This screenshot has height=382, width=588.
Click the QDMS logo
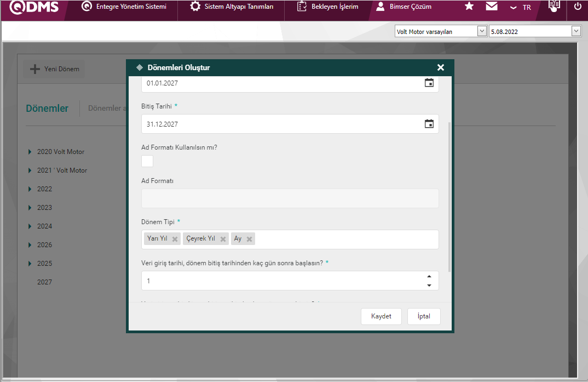coord(34,7)
